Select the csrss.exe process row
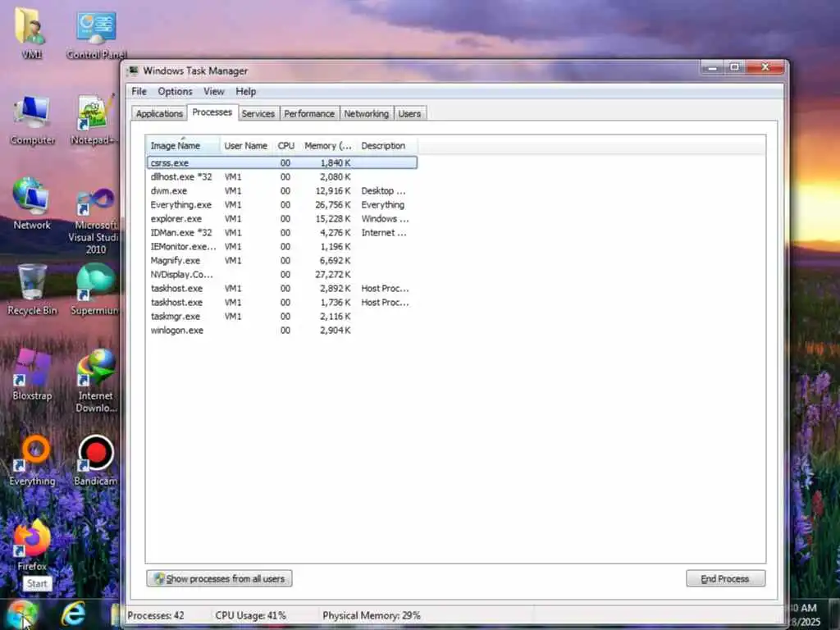This screenshot has height=630, width=840. 282,163
